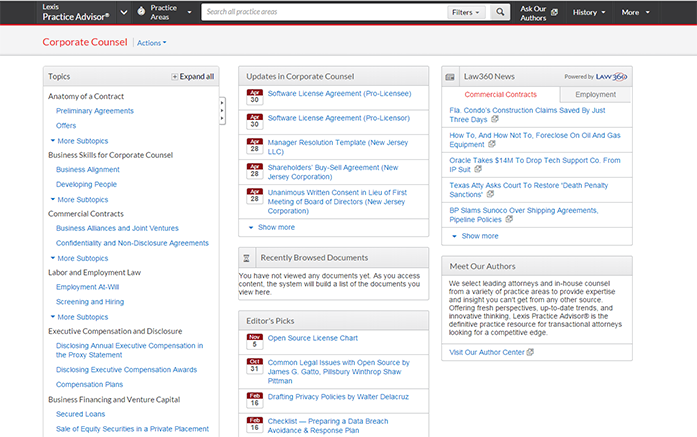This screenshot has height=437, width=697.
Task: Click the Lexis Practice Advisor logo
Action: point(76,12)
